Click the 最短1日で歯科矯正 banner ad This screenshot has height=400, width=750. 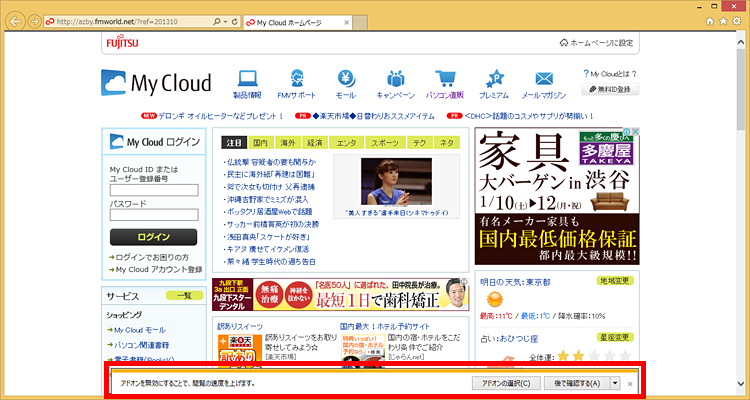click(341, 295)
